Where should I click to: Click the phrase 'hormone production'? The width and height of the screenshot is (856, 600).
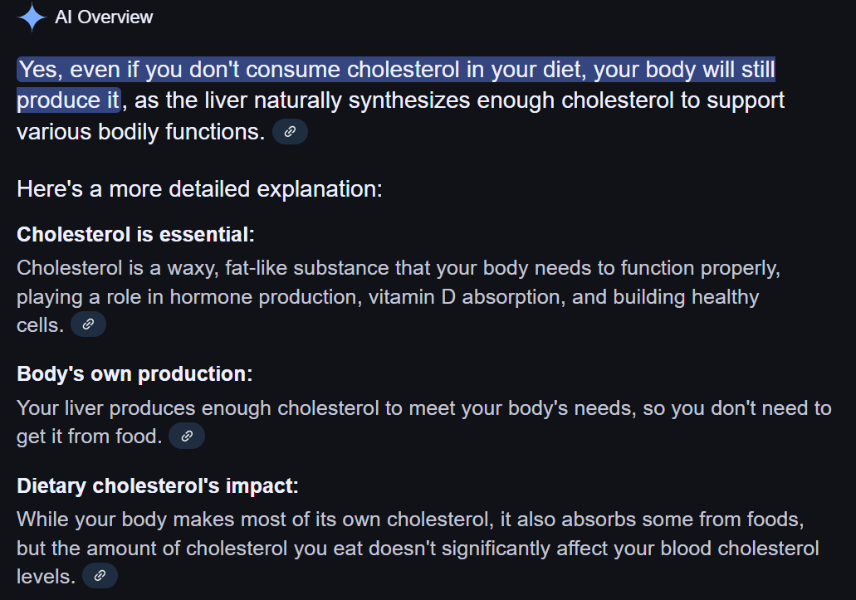pyautogui.click(x=265, y=297)
